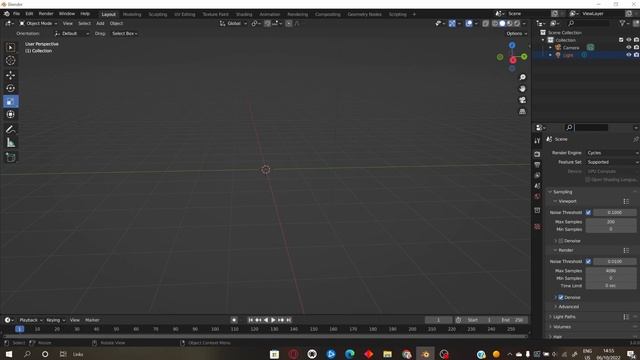Open the World properties tab icon
The height and width of the screenshot is (360, 640).
tap(537, 197)
